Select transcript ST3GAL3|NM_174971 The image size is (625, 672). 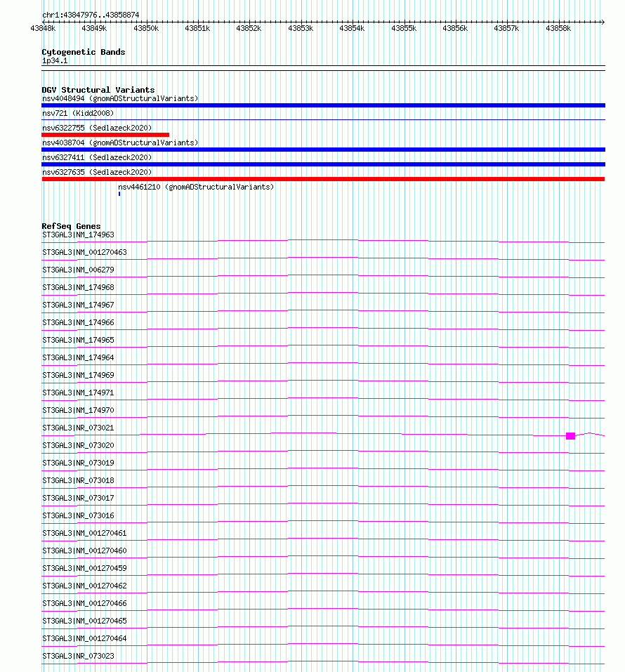[x=79, y=393]
